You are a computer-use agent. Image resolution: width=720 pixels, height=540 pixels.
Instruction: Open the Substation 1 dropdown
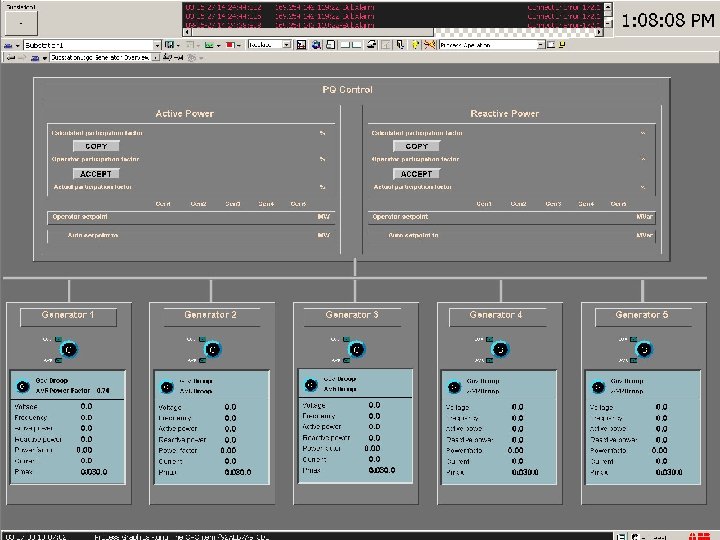click(157, 45)
